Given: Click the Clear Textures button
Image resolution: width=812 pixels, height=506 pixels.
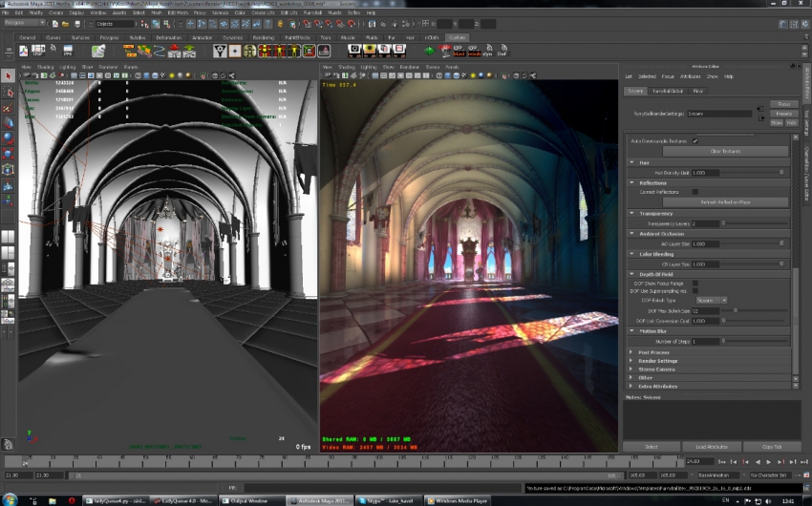Looking at the screenshot, I should [725, 152].
